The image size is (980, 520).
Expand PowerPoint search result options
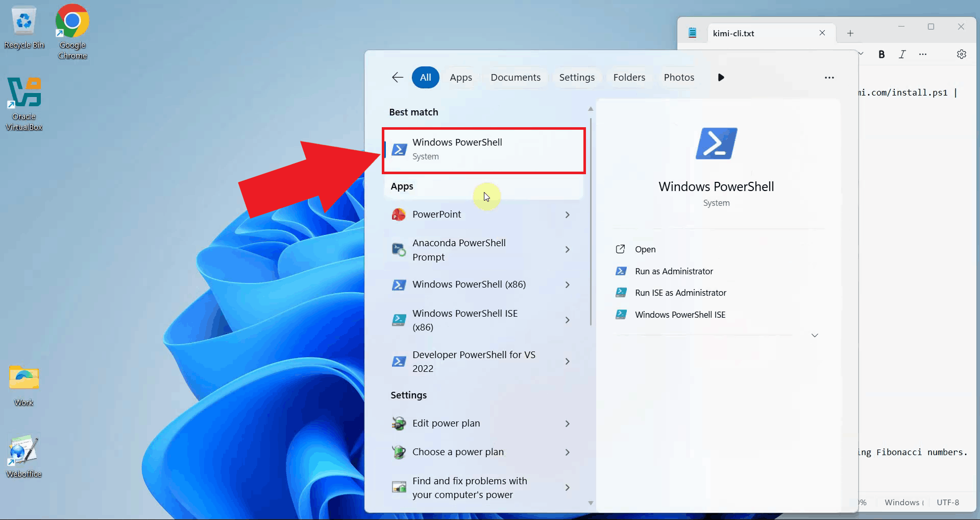567,215
